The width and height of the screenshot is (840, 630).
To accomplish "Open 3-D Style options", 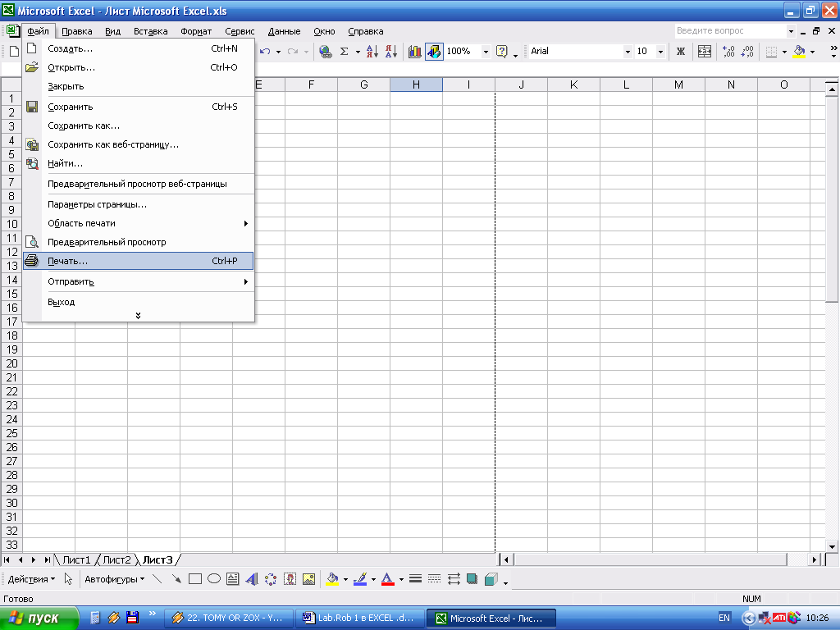I will click(491, 578).
